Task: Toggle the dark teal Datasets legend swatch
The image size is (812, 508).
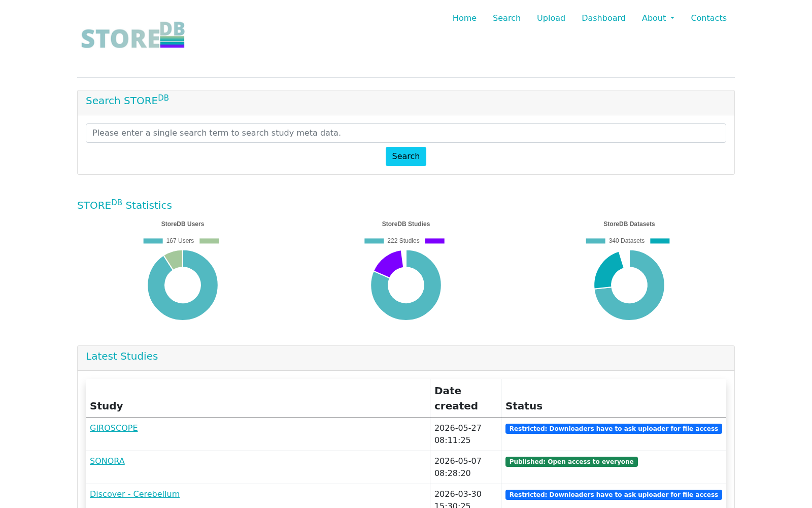Action: 660,241
